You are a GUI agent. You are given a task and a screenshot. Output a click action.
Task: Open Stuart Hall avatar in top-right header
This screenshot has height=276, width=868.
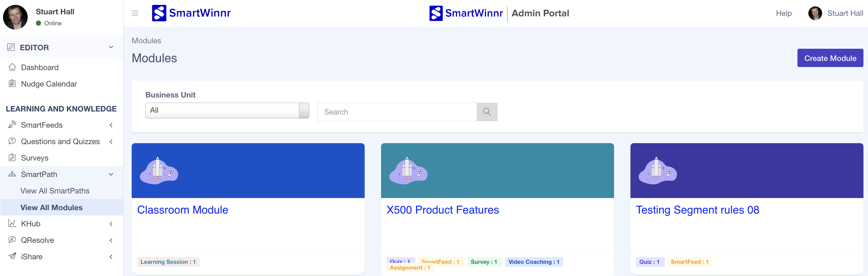815,13
